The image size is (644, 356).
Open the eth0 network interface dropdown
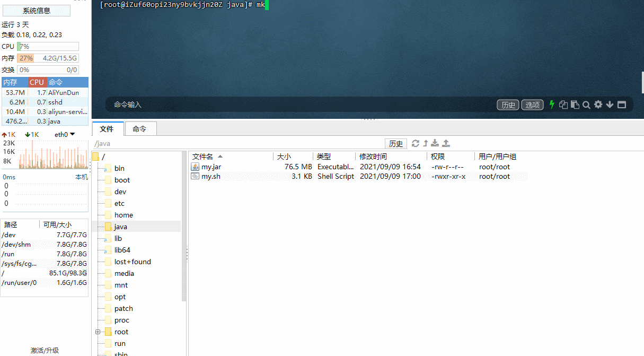[x=65, y=134]
